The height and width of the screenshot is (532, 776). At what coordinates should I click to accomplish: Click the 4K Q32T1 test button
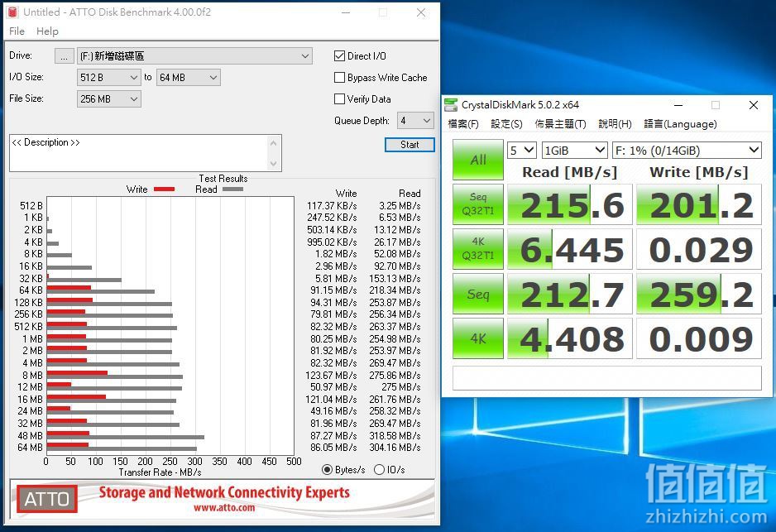[478, 249]
